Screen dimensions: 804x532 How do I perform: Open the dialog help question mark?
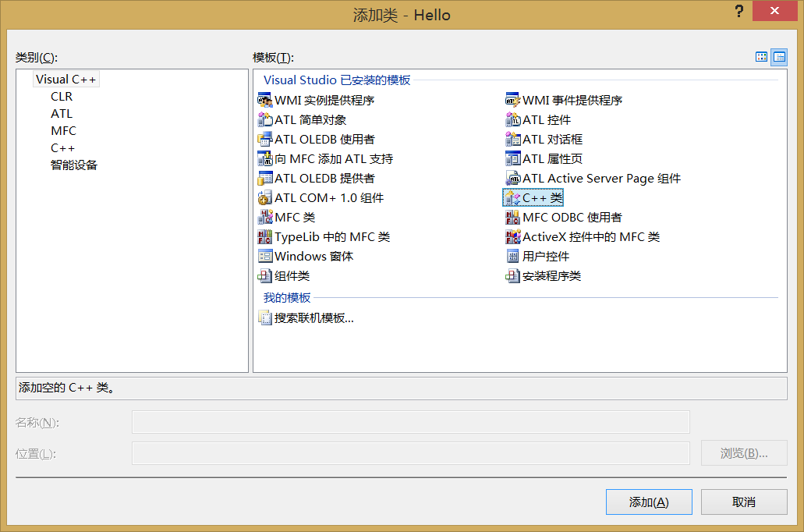[x=738, y=11]
